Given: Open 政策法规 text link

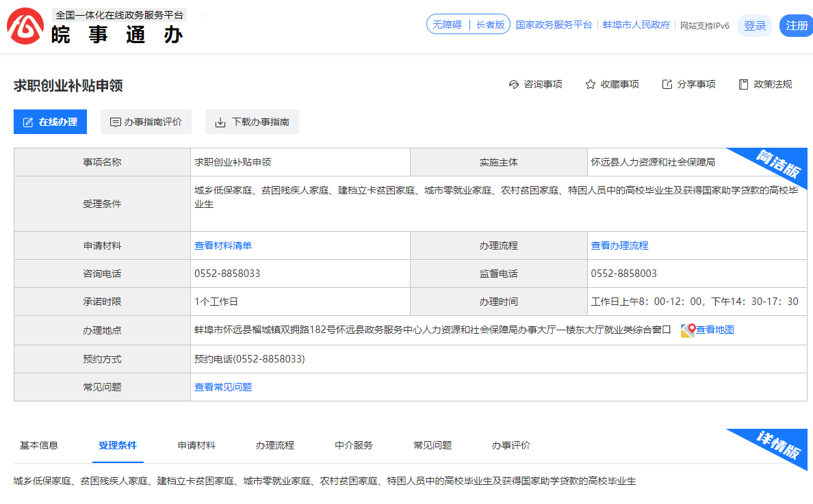Looking at the screenshot, I should (773, 84).
